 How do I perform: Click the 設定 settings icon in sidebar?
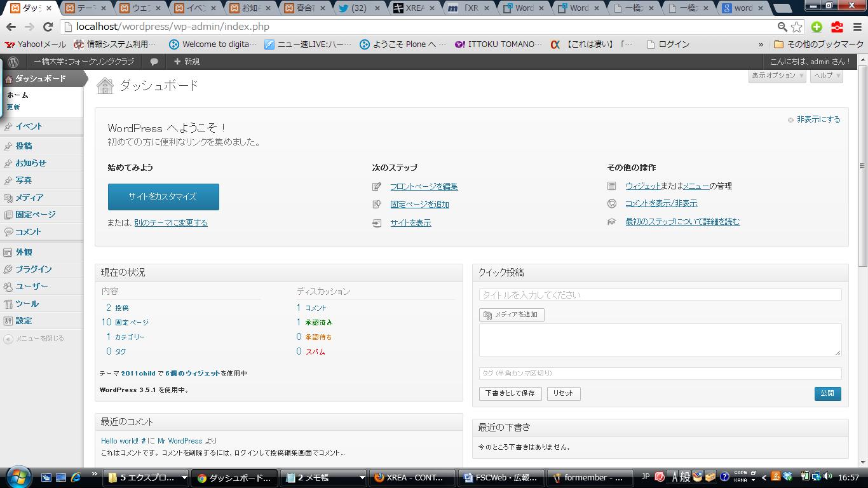tap(8, 321)
